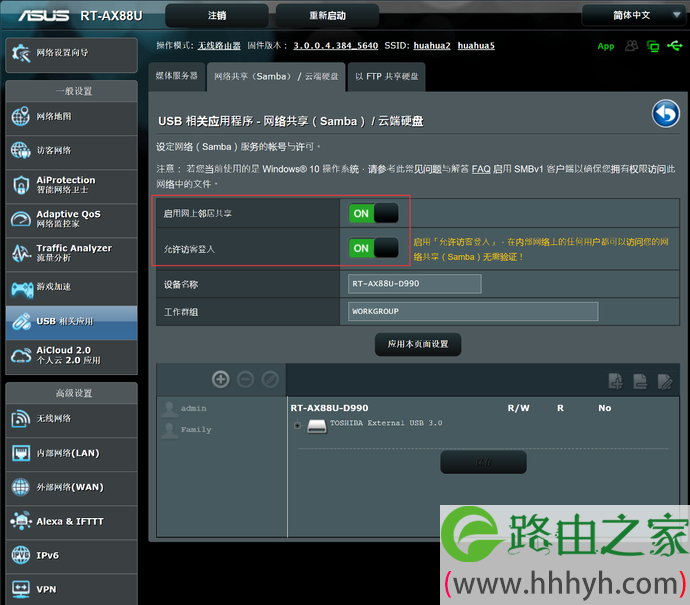Viewport: 690px width, 605px height.
Task: Switch to 网络共享 (Samba) / 云端硬盘 tab
Action: tap(276, 77)
